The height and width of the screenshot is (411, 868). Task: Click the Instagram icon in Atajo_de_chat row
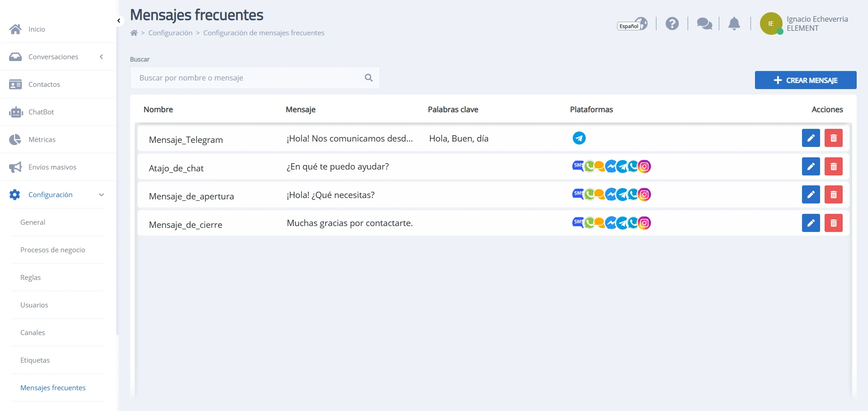[x=645, y=166]
